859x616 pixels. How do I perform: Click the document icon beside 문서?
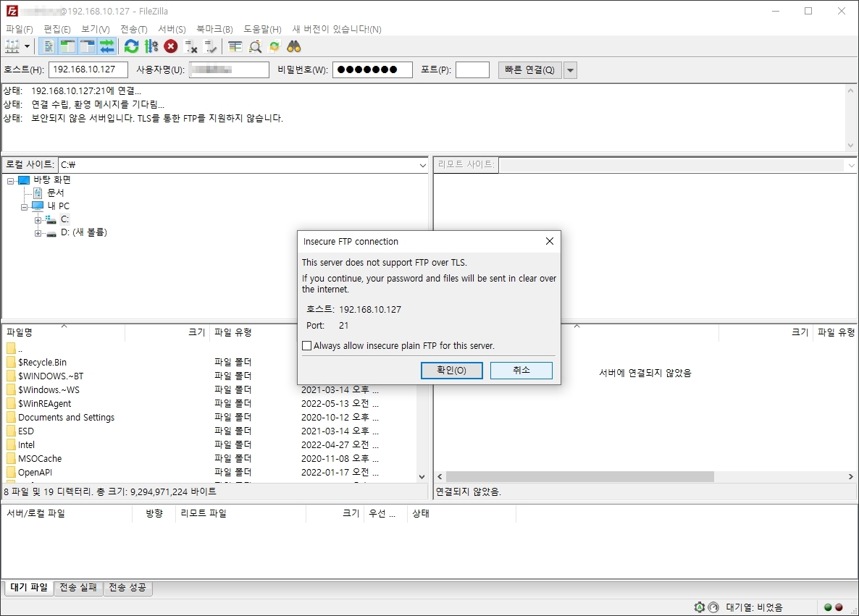point(38,193)
